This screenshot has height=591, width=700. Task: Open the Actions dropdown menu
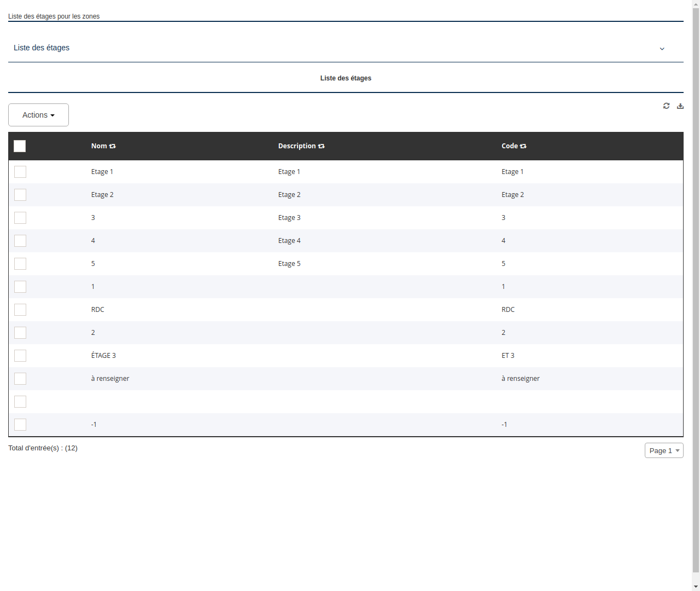pyautogui.click(x=38, y=115)
